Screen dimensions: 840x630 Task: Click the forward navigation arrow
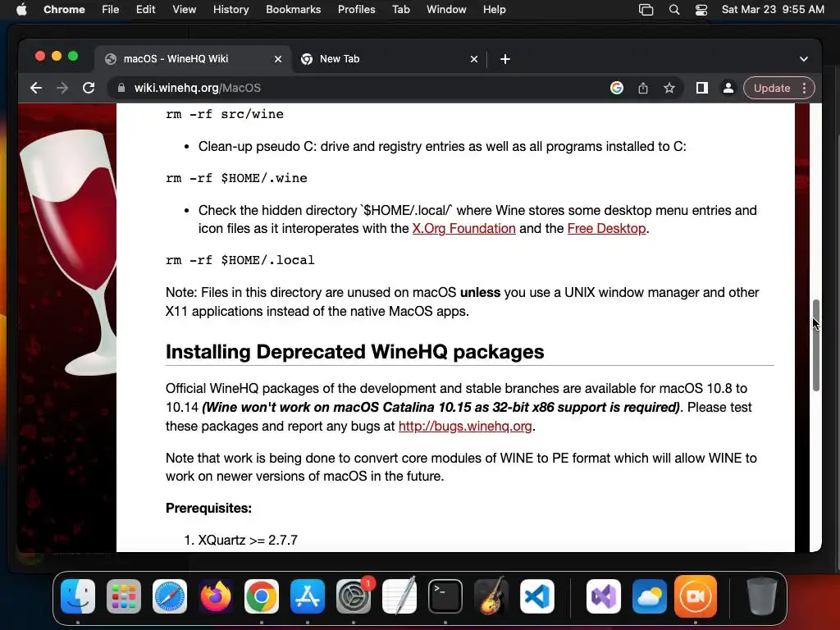62,88
